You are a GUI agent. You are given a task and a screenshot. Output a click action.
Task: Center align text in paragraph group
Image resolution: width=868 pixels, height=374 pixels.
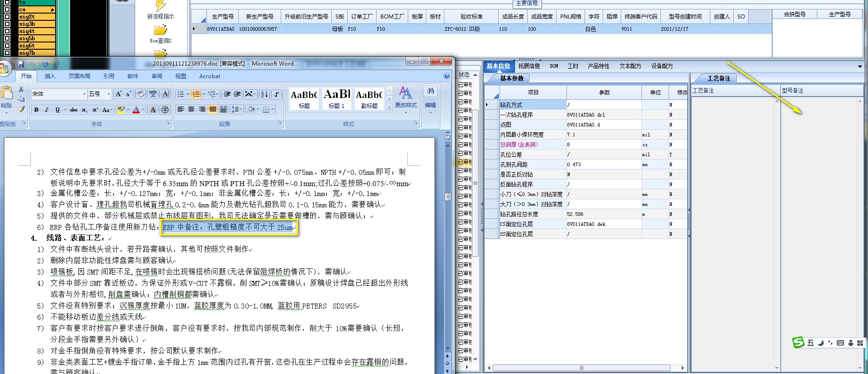click(191, 110)
